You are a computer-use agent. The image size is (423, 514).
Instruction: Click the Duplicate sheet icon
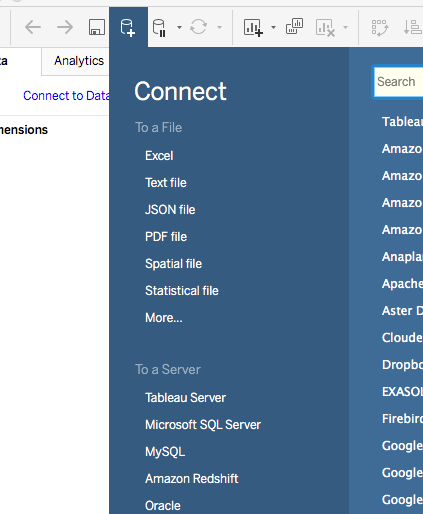[x=294, y=27]
